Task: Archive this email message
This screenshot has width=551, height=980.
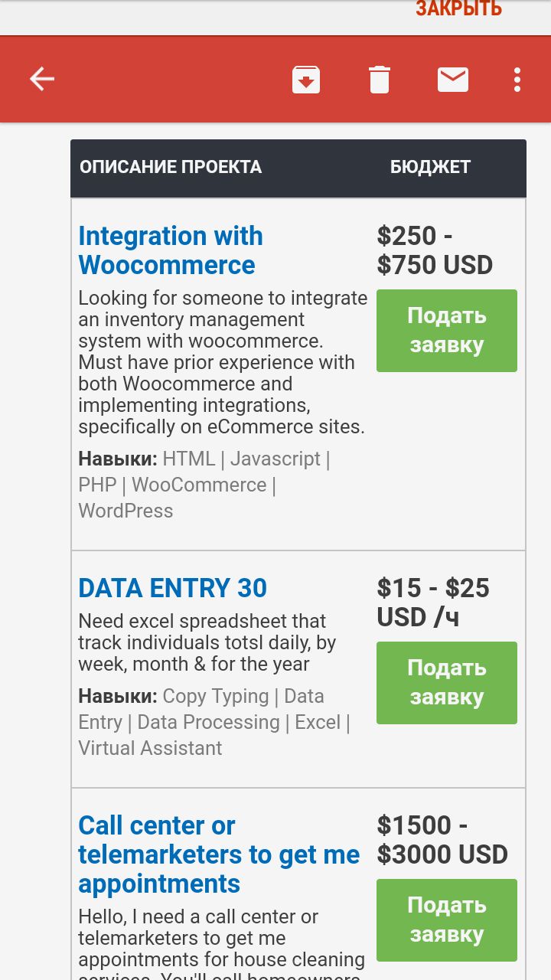Action: point(306,80)
